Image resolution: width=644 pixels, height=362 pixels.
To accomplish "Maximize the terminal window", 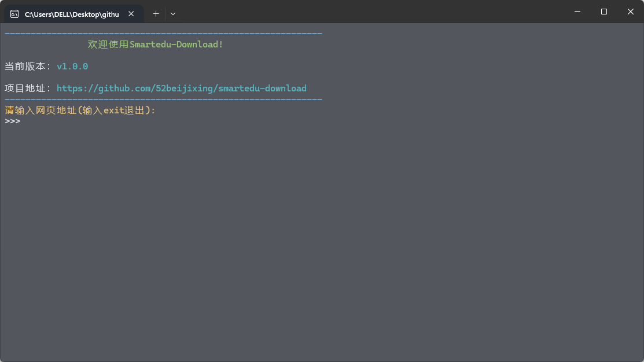I will coord(603,12).
